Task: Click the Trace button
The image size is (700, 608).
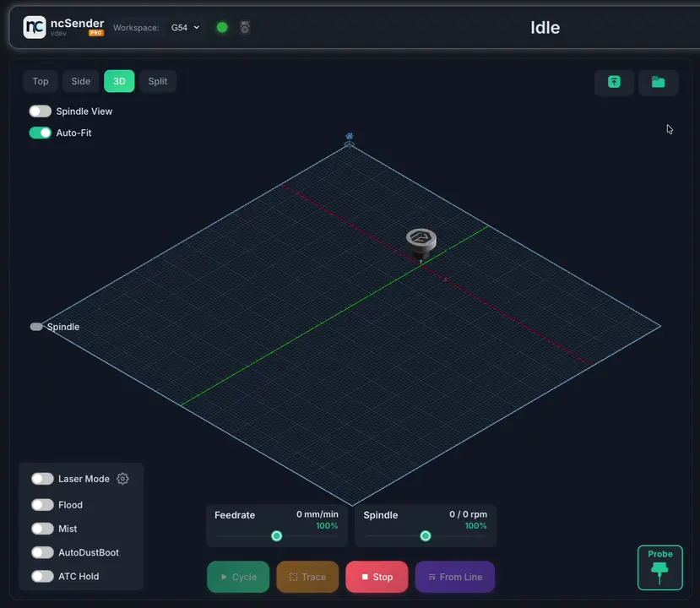Action: [307, 577]
